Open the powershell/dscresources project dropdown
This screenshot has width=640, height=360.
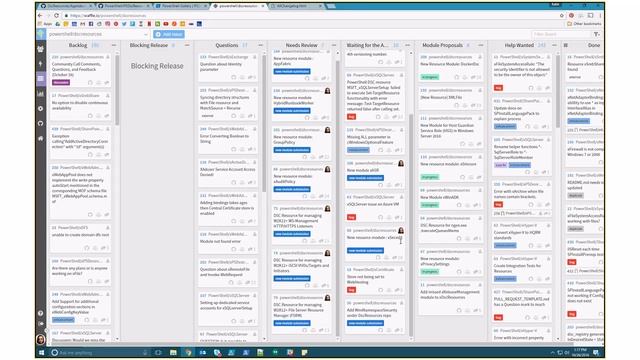click(x=98, y=34)
